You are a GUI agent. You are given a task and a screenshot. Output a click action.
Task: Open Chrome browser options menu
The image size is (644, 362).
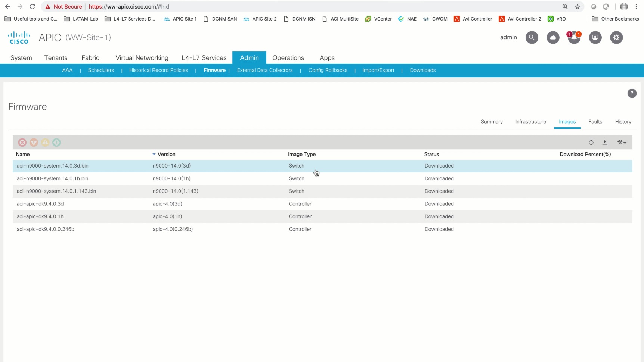636,7
